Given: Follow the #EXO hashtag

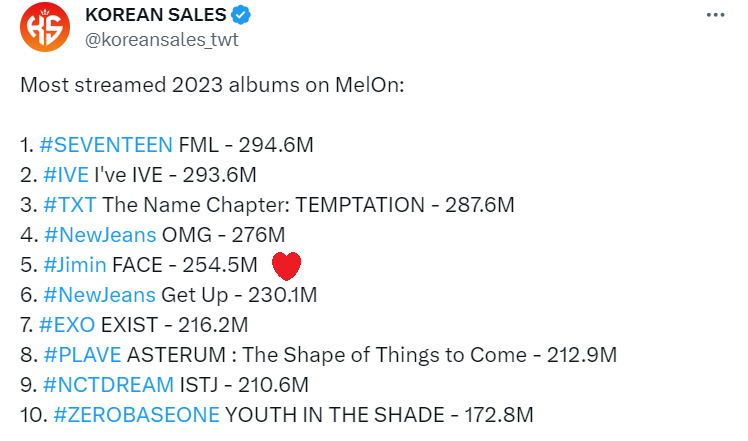Looking at the screenshot, I should (x=67, y=325).
